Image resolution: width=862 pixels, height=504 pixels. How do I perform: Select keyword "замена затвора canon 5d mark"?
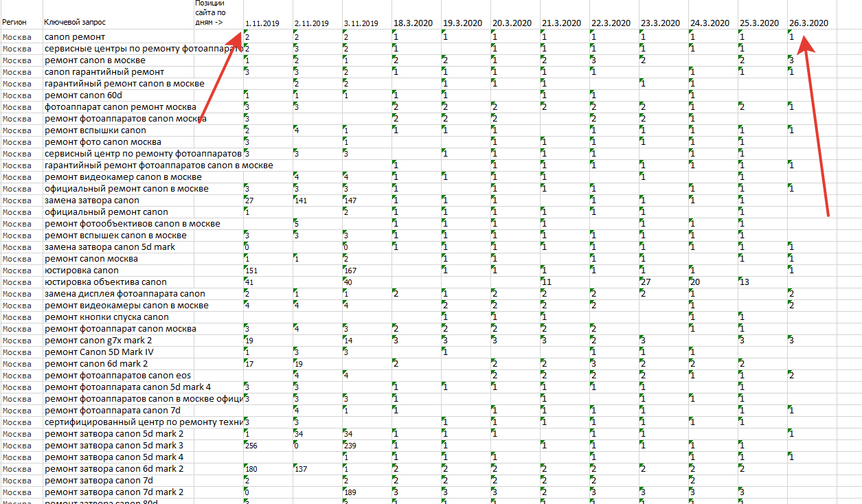[x=110, y=247]
